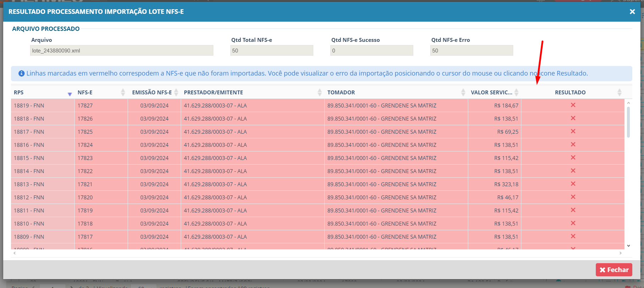Click NFS-E number 17826
This screenshot has width=644, height=288.
[x=85, y=118]
